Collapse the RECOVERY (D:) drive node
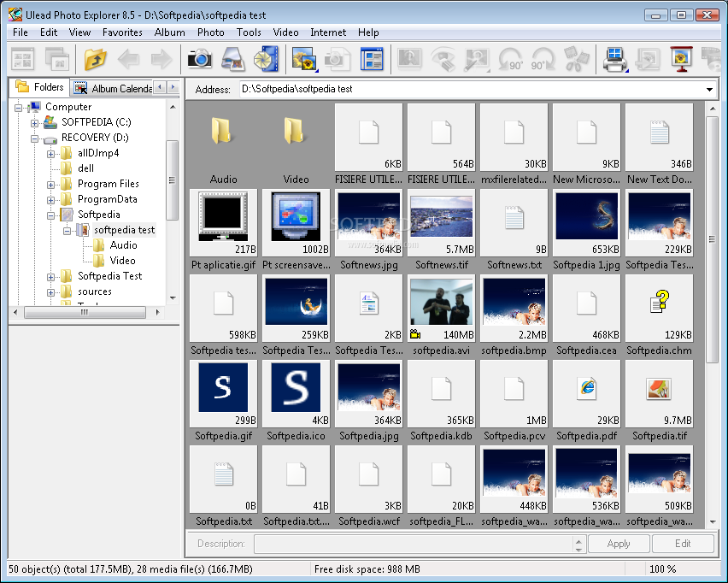 coord(34,138)
